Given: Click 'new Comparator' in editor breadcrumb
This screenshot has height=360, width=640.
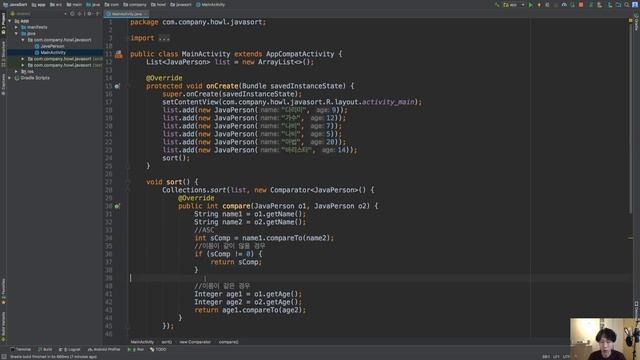Looking at the screenshot, I should [x=195, y=342].
